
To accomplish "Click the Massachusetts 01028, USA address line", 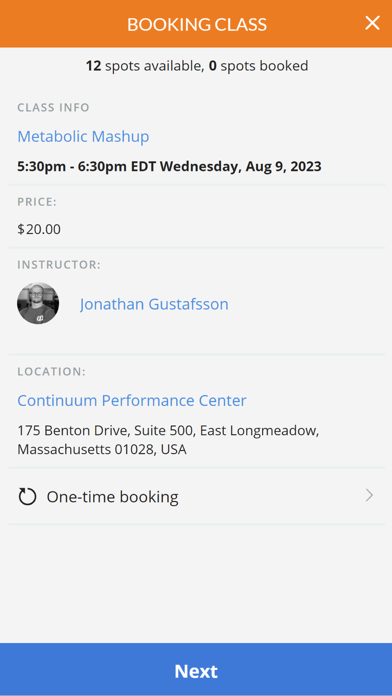I will [x=102, y=449].
